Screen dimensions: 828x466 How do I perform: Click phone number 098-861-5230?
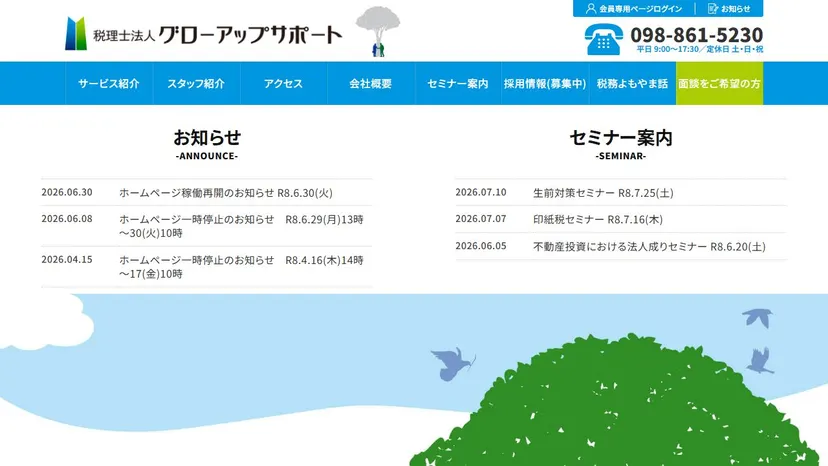pyautogui.click(x=697, y=35)
